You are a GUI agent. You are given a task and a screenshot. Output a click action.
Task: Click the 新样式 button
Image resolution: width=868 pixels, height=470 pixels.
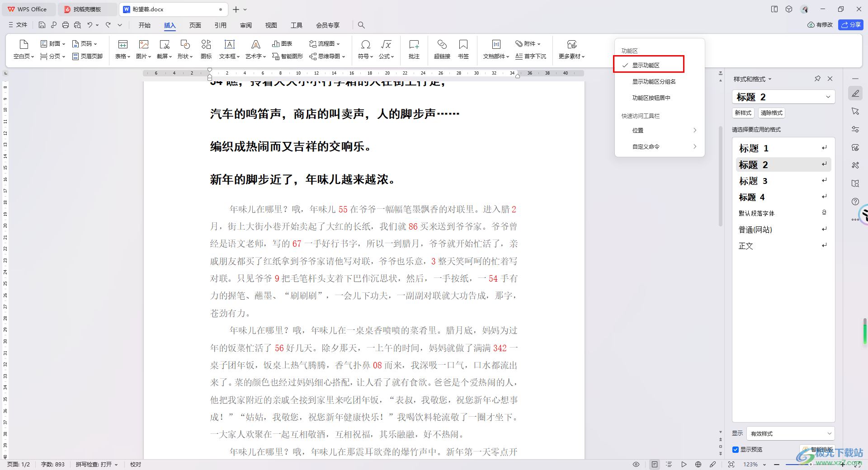pyautogui.click(x=743, y=113)
